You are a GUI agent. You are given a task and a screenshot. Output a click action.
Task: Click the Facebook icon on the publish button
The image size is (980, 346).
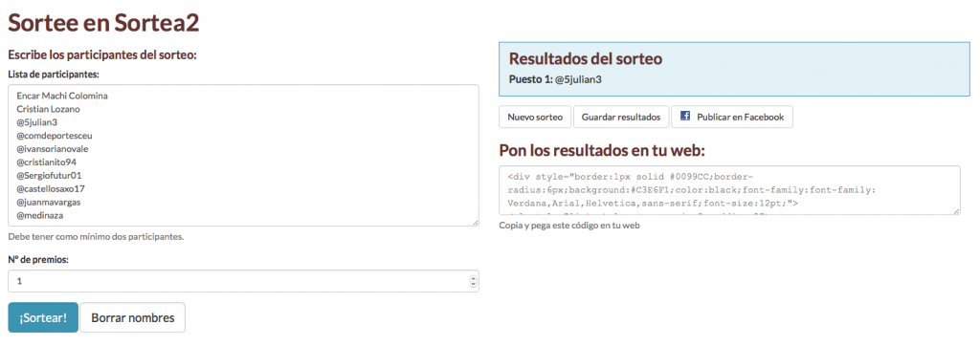tap(685, 117)
